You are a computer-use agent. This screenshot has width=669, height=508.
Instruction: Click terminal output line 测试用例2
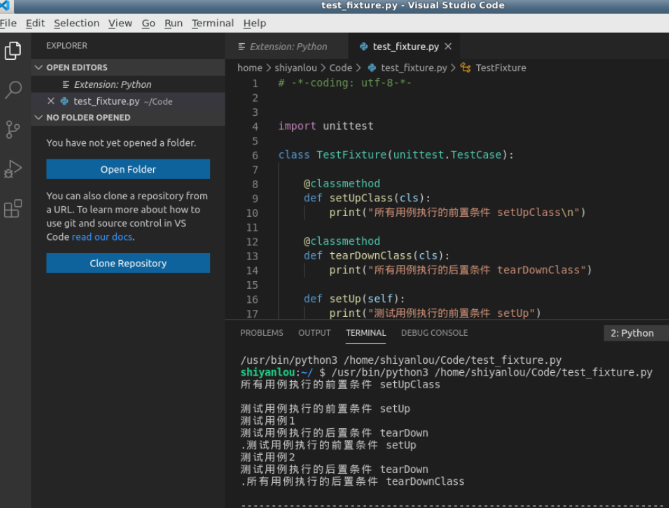pyautogui.click(x=268, y=457)
